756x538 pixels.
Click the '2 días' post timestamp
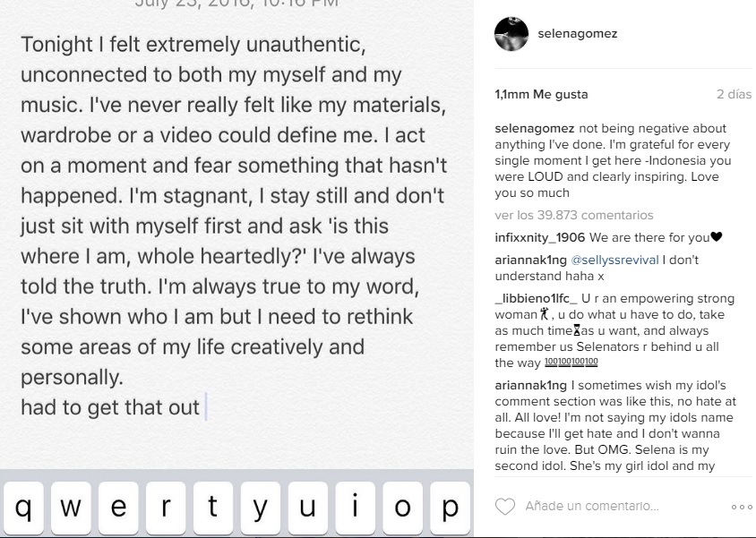point(734,94)
